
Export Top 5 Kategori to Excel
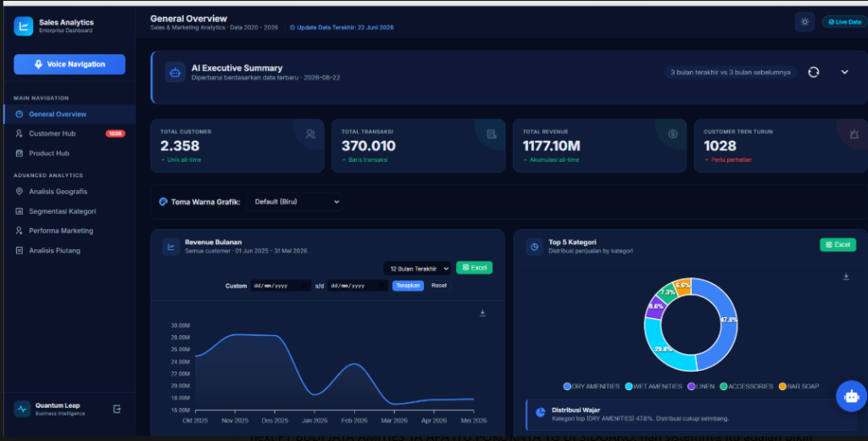pos(837,244)
